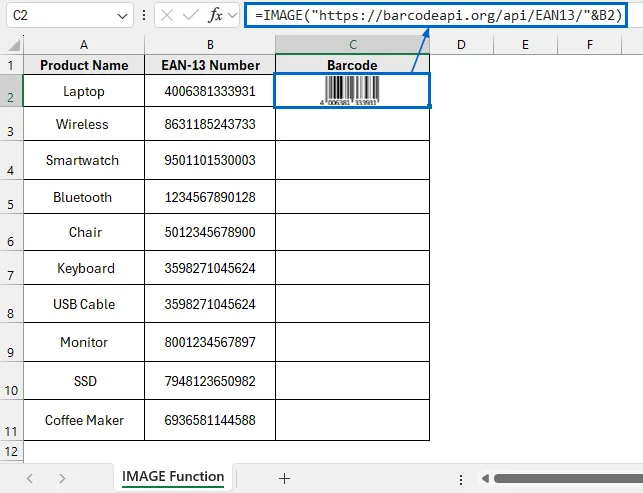The height and width of the screenshot is (493, 643).
Task: Select empty Barcode cell in Chair row
Action: 352,232
